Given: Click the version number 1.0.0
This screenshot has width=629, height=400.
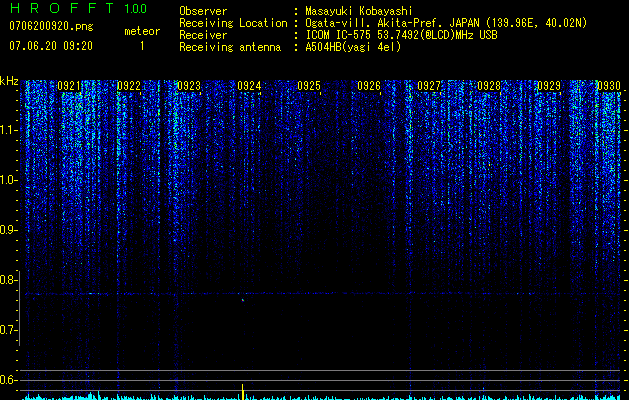Looking at the screenshot, I should (x=136, y=8).
